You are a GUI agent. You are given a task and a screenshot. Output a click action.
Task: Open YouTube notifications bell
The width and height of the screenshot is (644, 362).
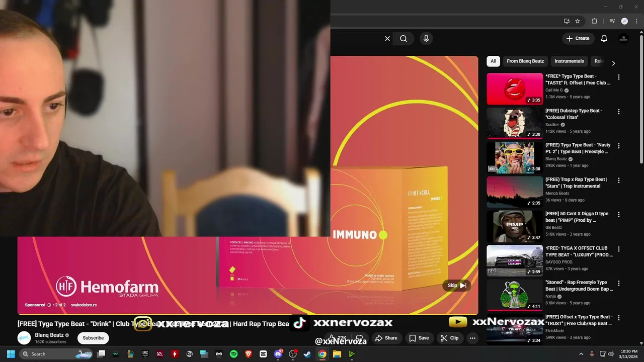pos(604,38)
